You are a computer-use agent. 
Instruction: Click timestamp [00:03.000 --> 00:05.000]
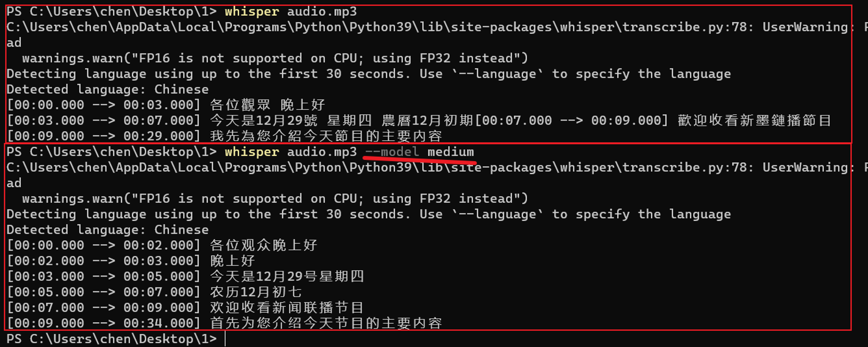[x=104, y=277]
